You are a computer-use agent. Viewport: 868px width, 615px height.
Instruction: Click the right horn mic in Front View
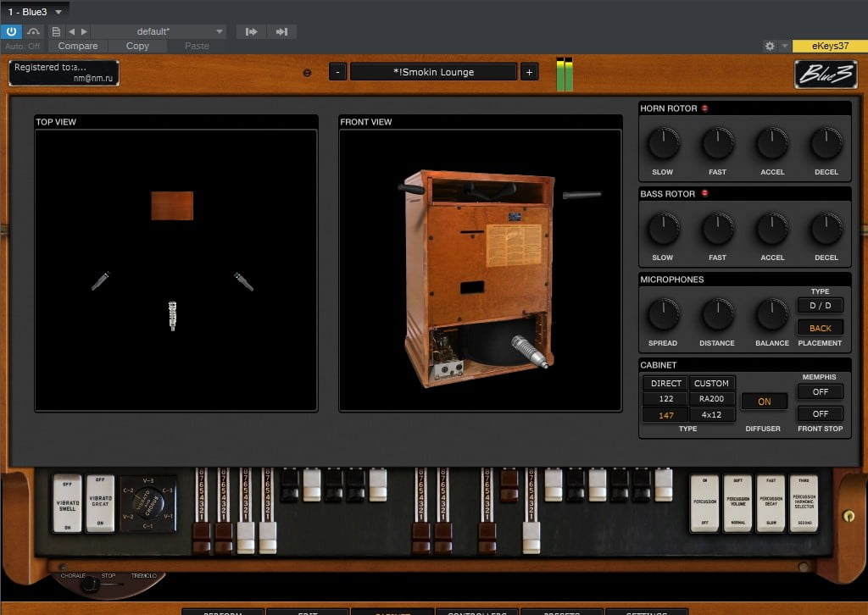pyautogui.click(x=581, y=195)
